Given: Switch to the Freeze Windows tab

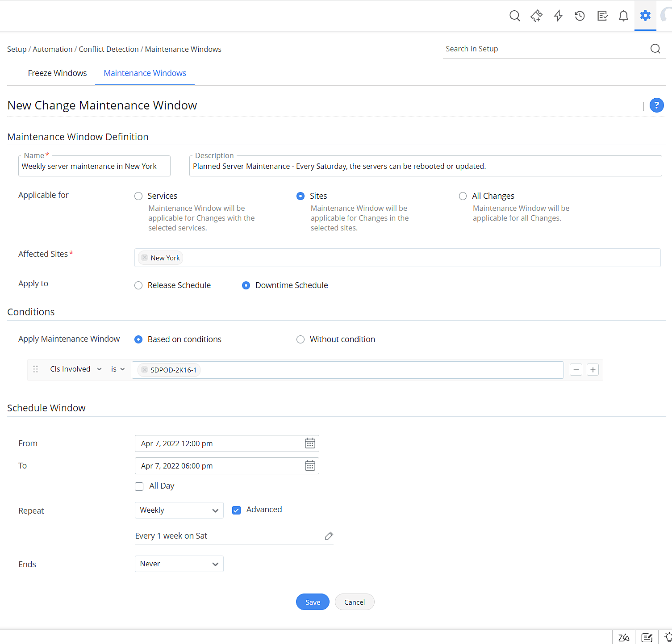Looking at the screenshot, I should [x=57, y=73].
